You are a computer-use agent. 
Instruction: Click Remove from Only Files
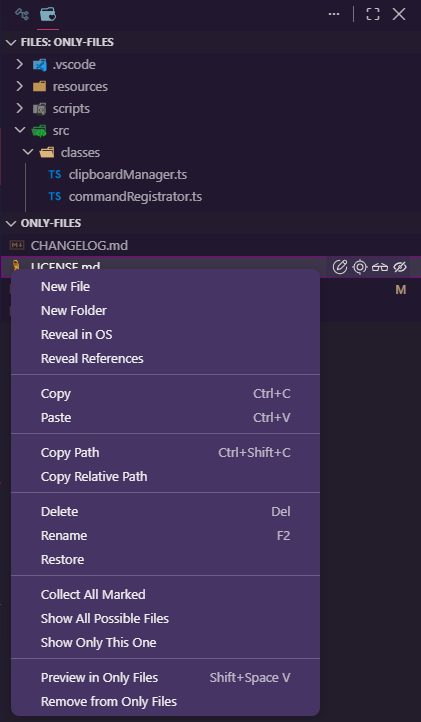coord(109,702)
